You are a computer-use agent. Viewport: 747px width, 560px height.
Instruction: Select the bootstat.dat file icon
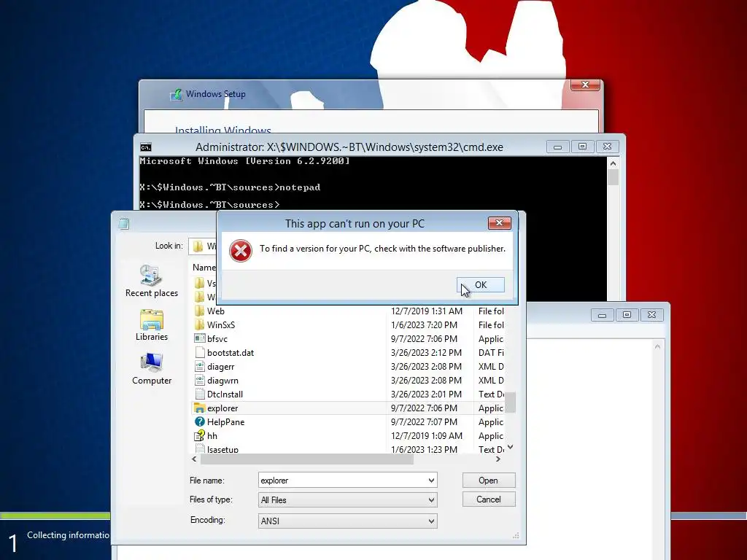tap(200, 352)
